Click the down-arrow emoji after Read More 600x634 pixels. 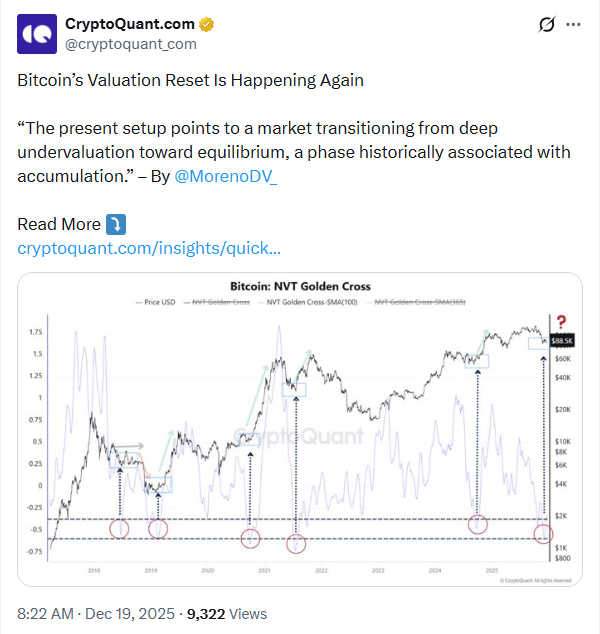click(x=116, y=224)
